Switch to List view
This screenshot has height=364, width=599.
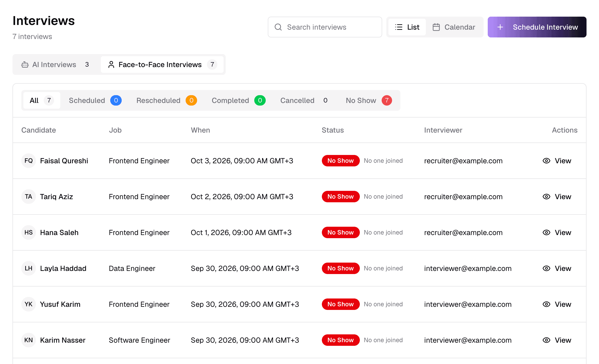[407, 27]
